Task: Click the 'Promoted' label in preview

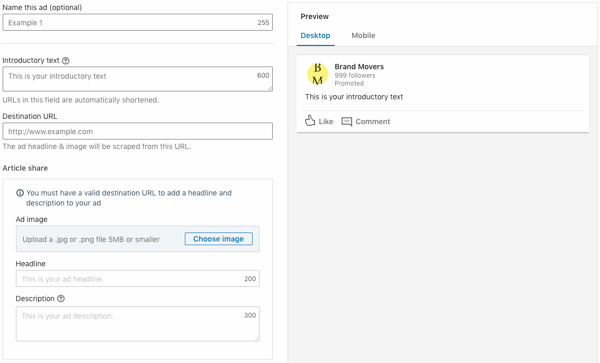Action: [x=349, y=83]
